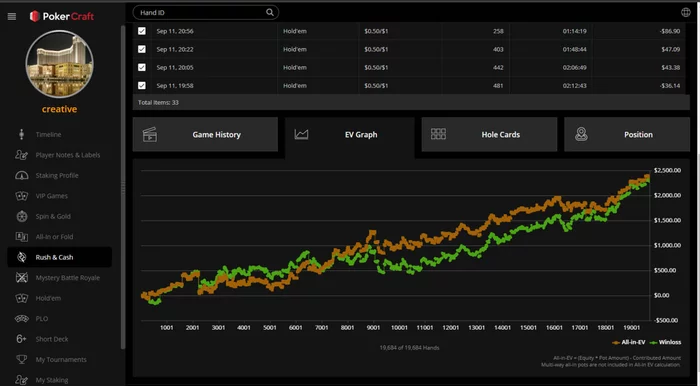Viewport: 700px width, 386px height.
Task: Click the Total Items: 33 text
Action: pos(158,102)
